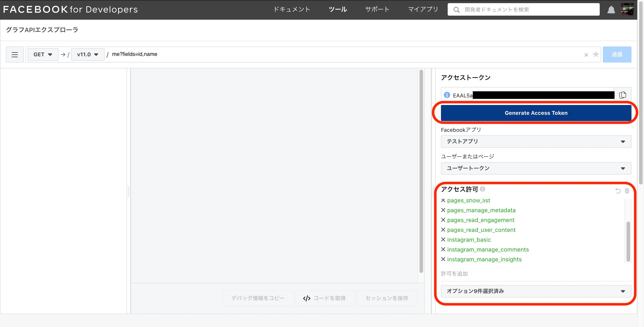The image size is (644, 327).
Task: Click セッションを保存 button
Action: pos(386,298)
